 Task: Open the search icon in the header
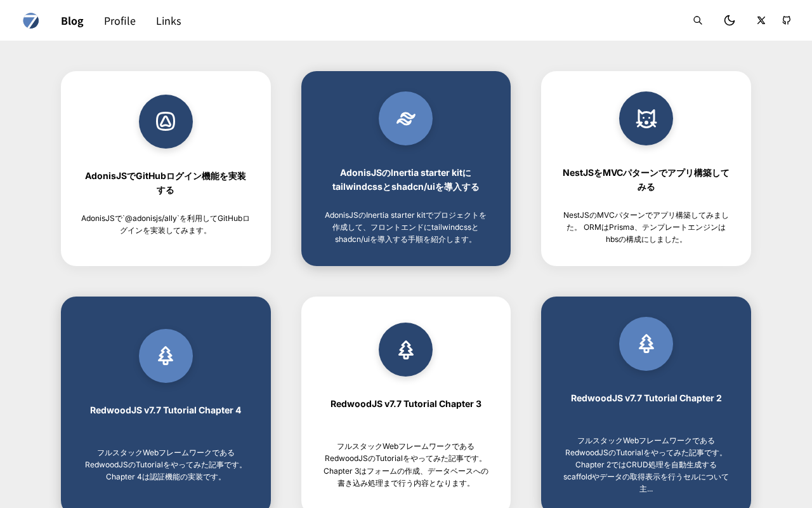click(698, 20)
